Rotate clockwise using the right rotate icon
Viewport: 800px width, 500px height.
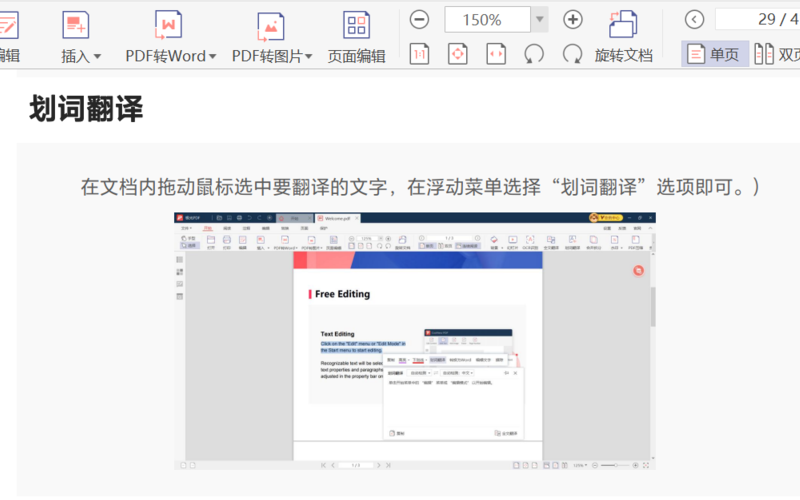(x=573, y=54)
